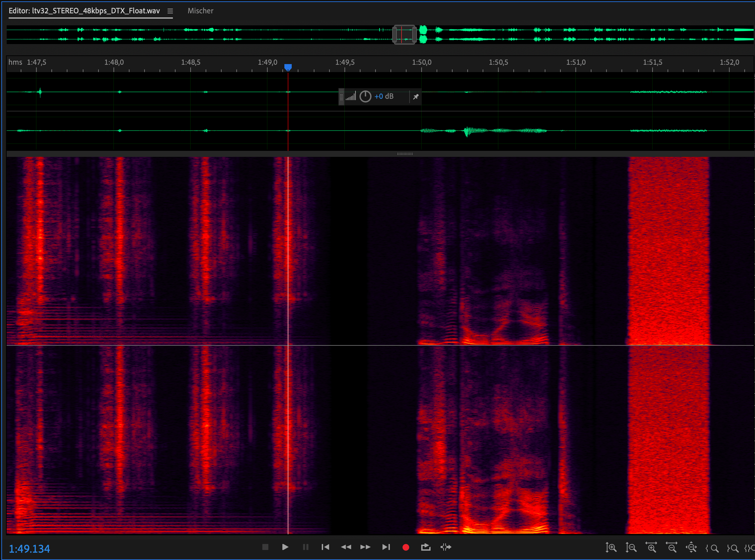The image size is (755, 560).
Task: Click Zoom In Time icon
Action: (x=651, y=547)
